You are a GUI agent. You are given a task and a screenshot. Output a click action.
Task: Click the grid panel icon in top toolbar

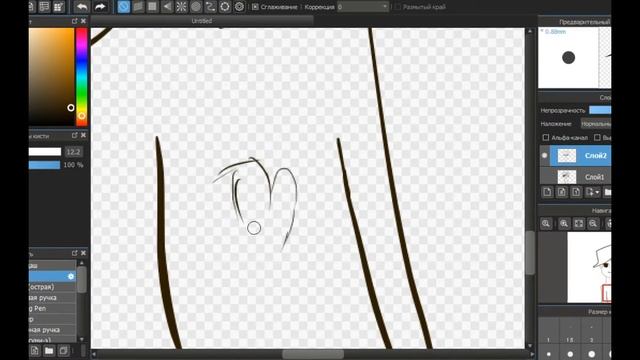pyautogui.click(x=59, y=7)
